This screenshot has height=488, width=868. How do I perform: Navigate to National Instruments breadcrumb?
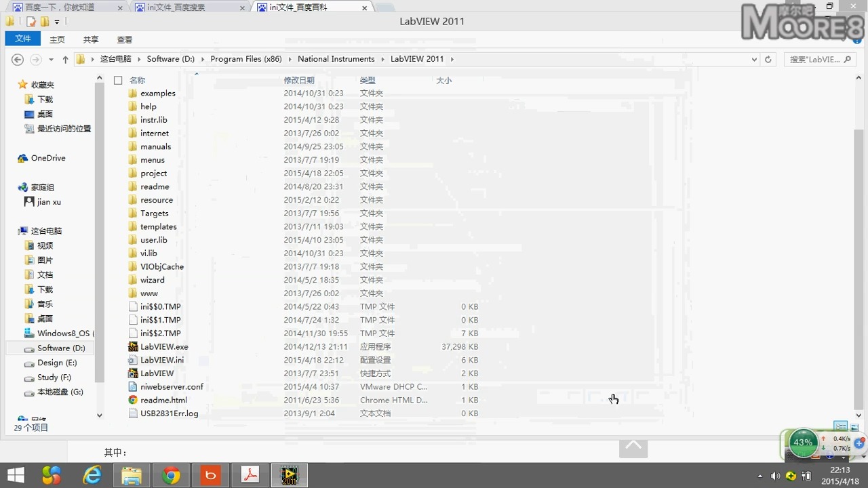(336, 60)
